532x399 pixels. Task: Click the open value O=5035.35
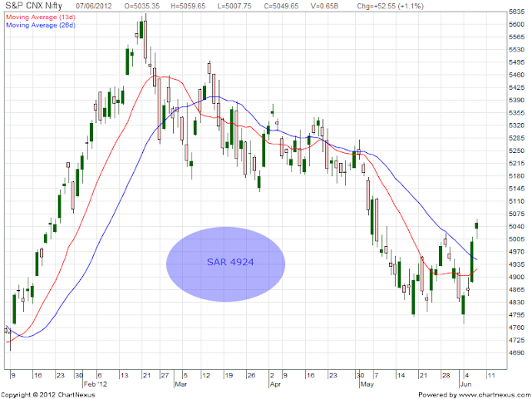pos(142,6)
